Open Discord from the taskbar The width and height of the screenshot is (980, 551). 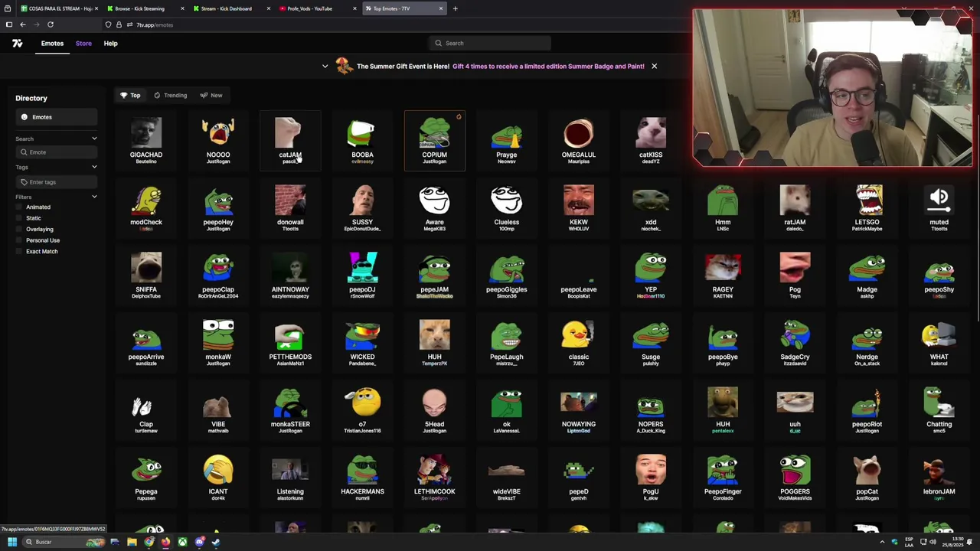[199, 542]
